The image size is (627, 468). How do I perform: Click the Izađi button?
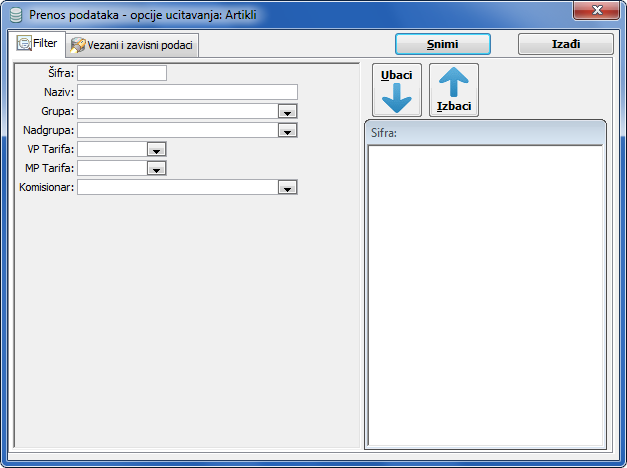(565, 44)
